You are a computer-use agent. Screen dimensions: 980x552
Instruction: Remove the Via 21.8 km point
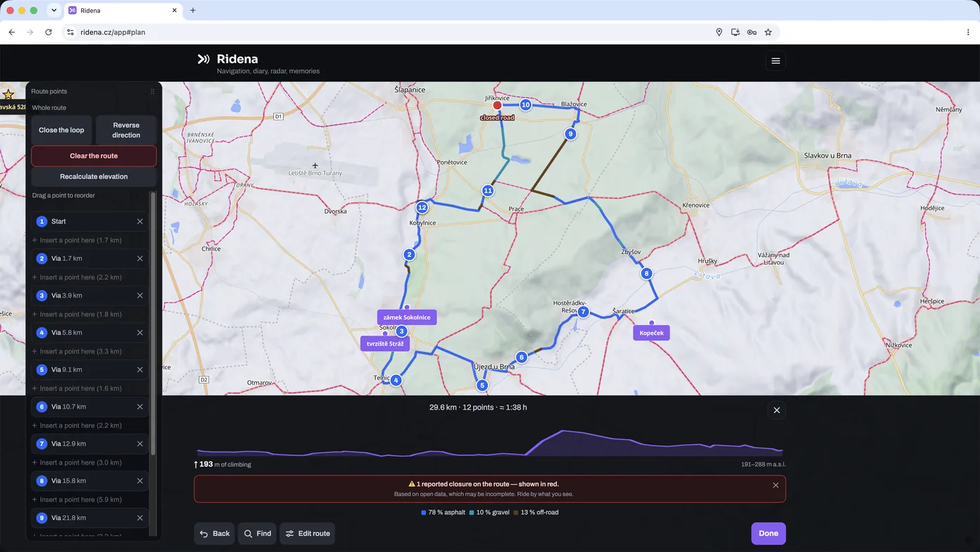tap(140, 518)
